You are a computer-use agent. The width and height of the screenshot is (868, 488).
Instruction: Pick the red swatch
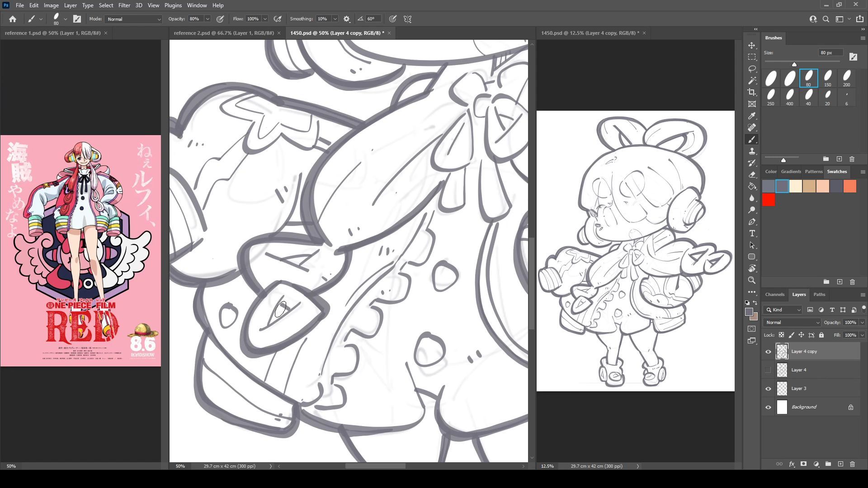click(x=769, y=200)
